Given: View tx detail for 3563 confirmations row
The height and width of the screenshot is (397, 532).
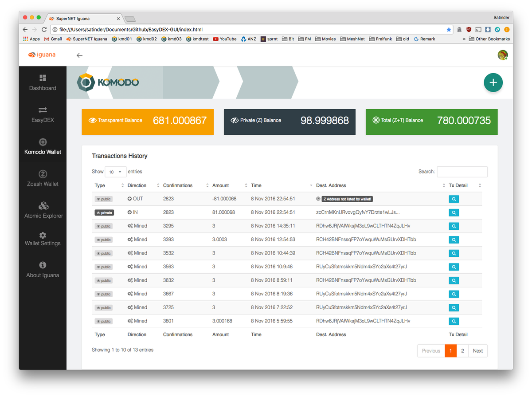Looking at the screenshot, I should pos(454,267).
